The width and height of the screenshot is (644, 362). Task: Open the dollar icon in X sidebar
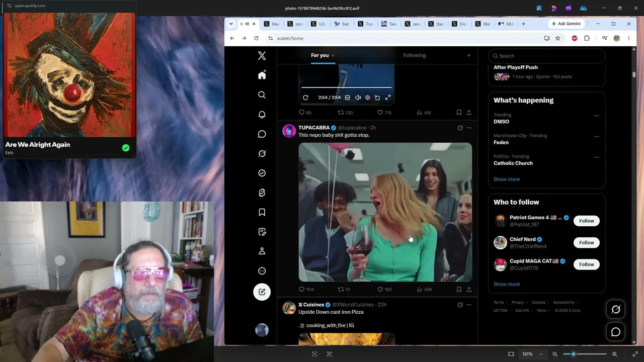[262, 193]
